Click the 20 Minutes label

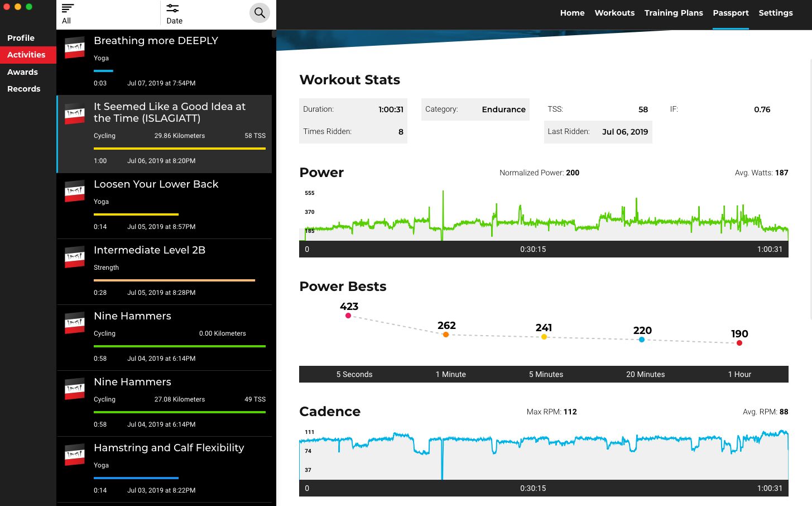click(x=645, y=374)
